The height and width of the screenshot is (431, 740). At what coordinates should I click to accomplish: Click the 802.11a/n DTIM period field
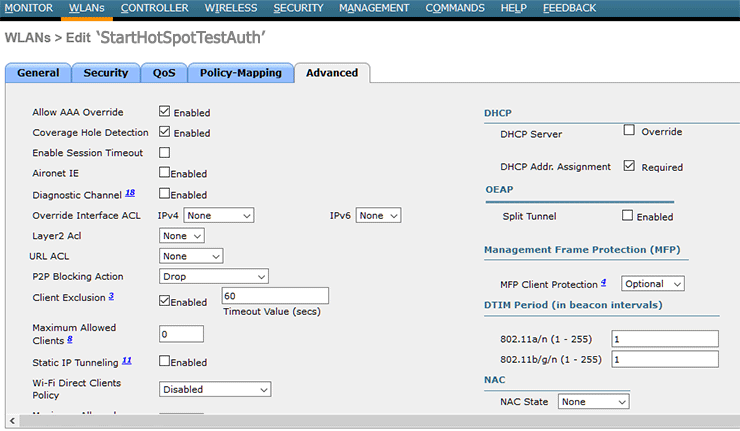665,338
